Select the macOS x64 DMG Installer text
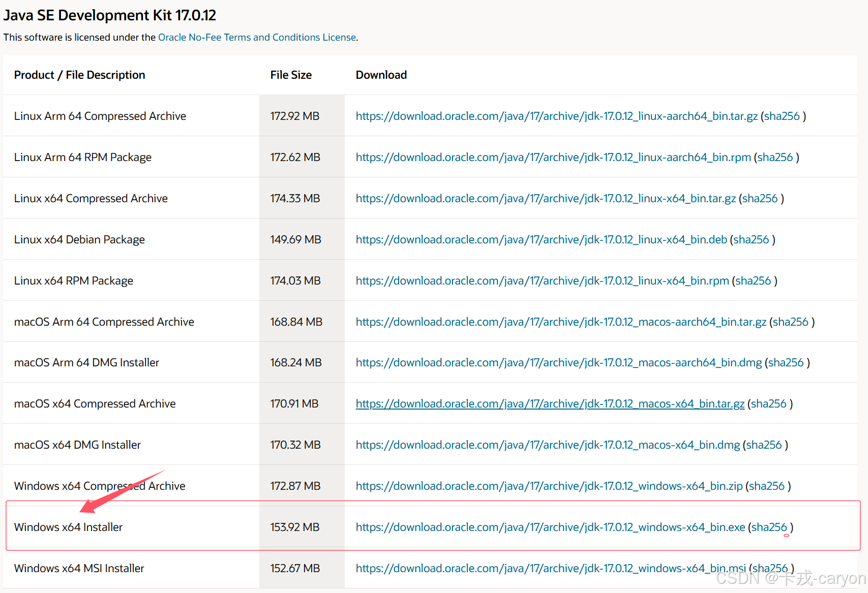868x593 pixels. pos(77,445)
